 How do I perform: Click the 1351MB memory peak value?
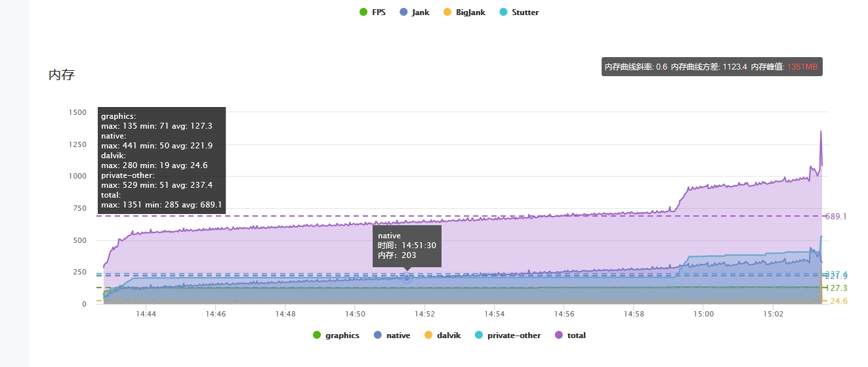tap(802, 67)
